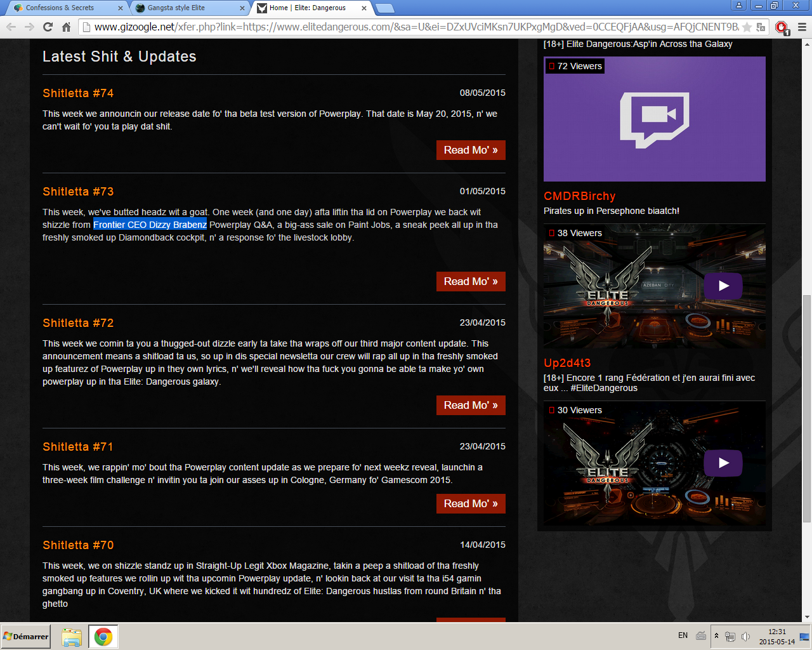Close the Gangsta style Elite tab
Screen dimensions: 812x650
[242, 8]
